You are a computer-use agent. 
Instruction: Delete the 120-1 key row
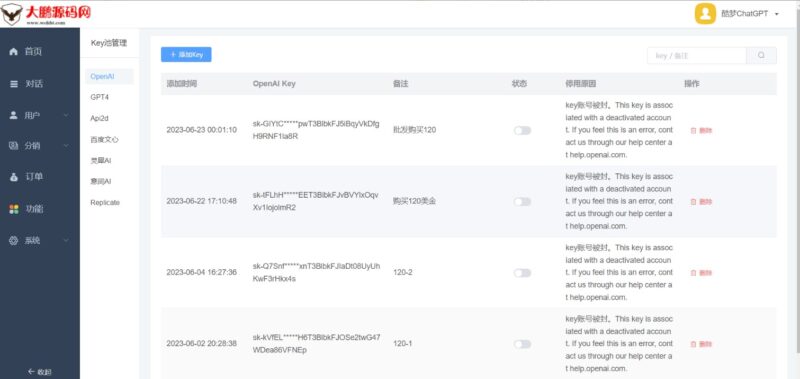click(701, 344)
